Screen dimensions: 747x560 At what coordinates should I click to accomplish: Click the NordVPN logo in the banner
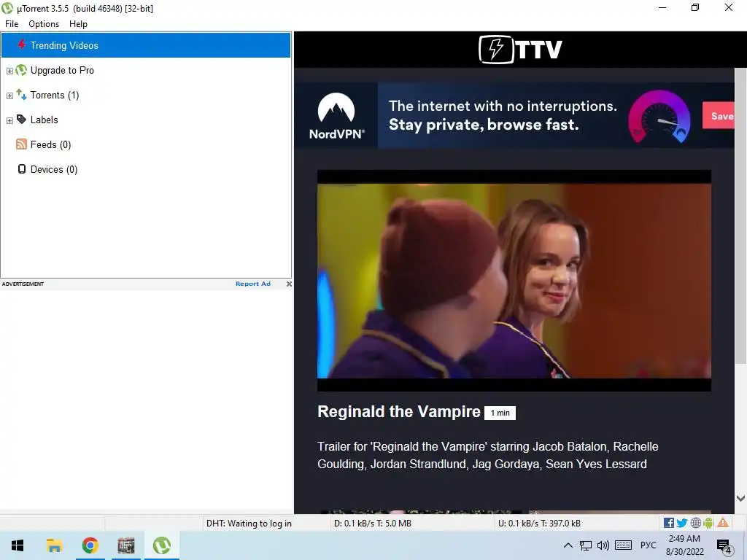(336, 116)
